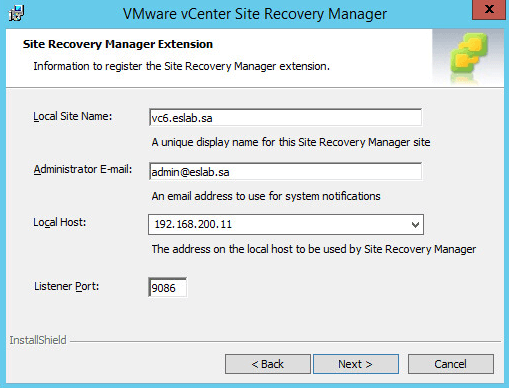509x388 pixels.
Task: Click the text 'An email address to use for system notifications'
Action: pyautogui.click(x=266, y=196)
